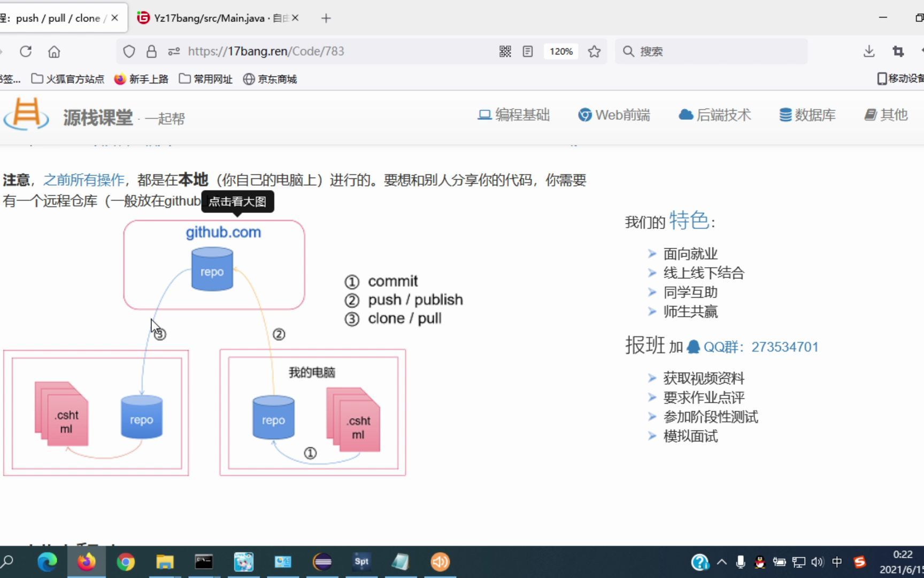
Task: Bookmark this page with the star
Action: click(594, 51)
